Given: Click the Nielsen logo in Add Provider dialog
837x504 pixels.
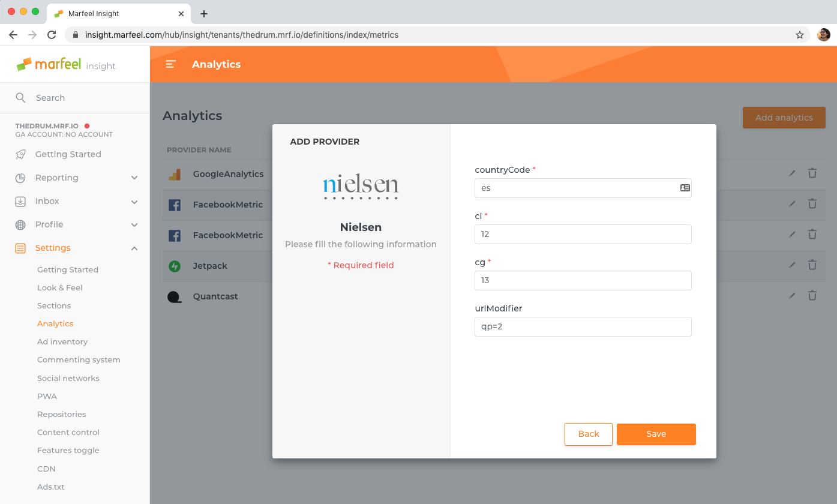Looking at the screenshot, I should (x=361, y=187).
